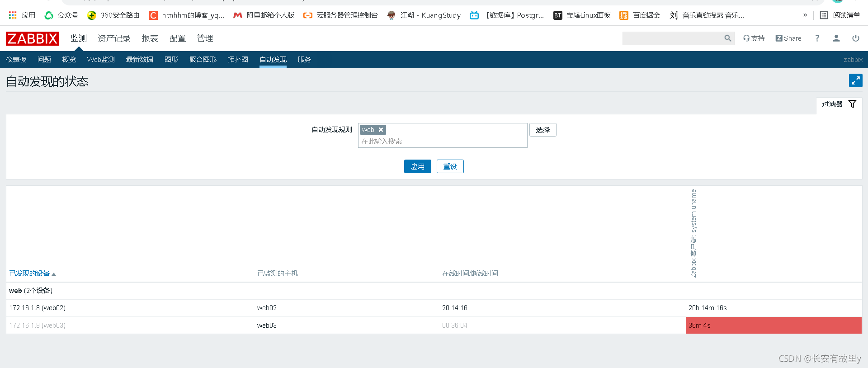Viewport: 868px width, 368px height.
Task: Expand the hidden bookmarks chevron
Action: 805,15
